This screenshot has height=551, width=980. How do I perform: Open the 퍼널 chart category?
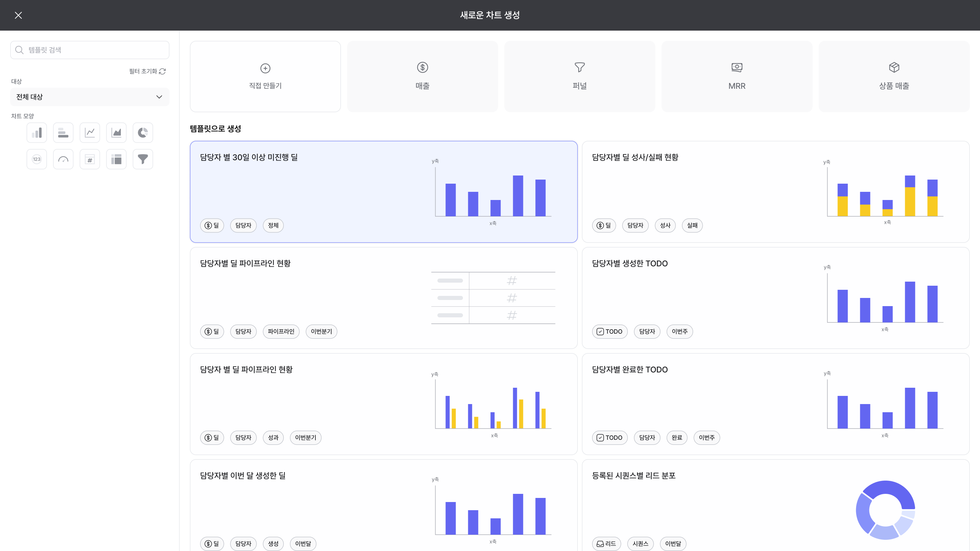[x=579, y=77]
